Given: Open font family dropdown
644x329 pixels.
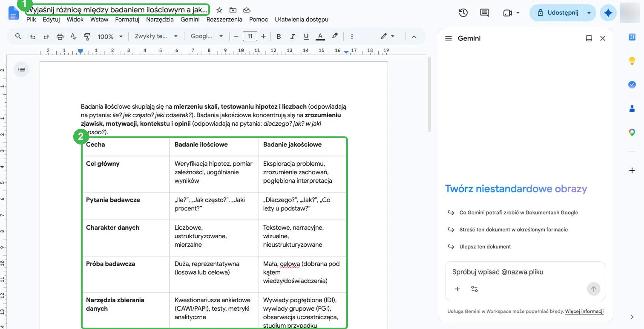Looking at the screenshot, I should point(207,37).
